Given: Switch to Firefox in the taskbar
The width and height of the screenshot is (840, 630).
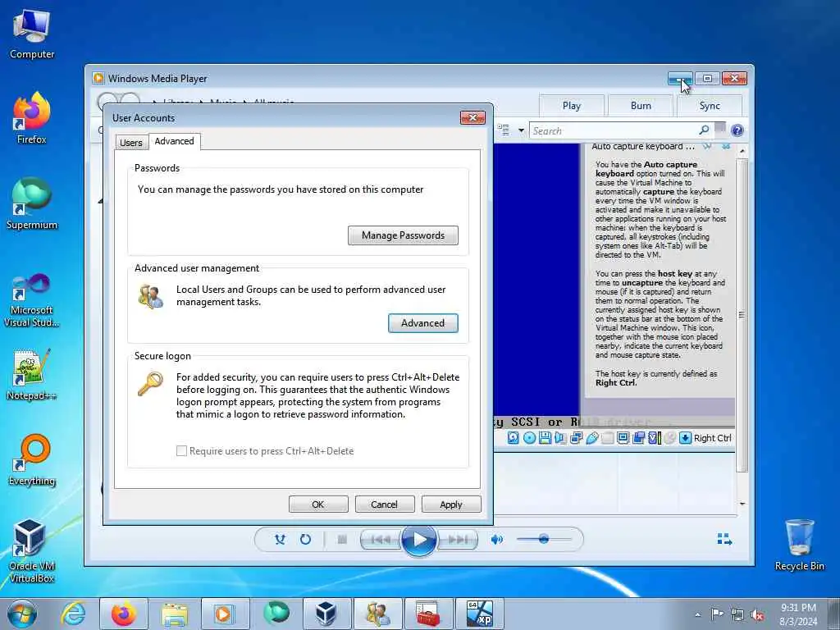Looking at the screenshot, I should pos(124,614).
